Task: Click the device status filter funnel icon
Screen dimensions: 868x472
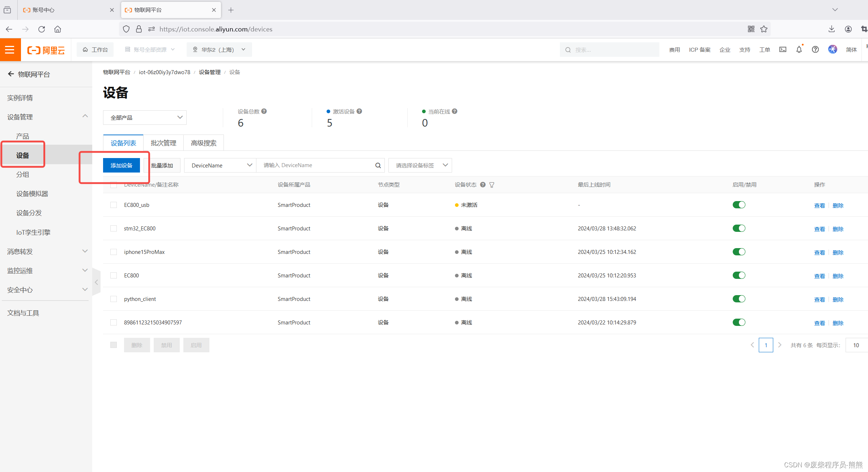Action: click(x=492, y=185)
